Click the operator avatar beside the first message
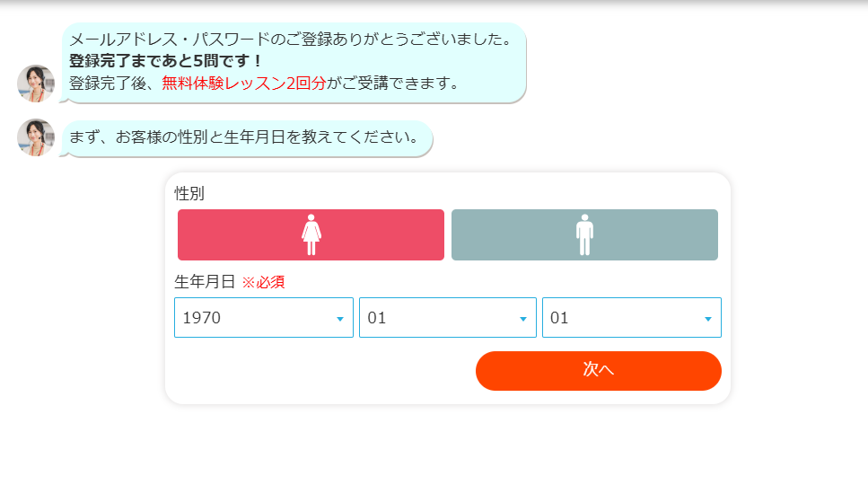868x485 pixels. [x=36, y=84]
